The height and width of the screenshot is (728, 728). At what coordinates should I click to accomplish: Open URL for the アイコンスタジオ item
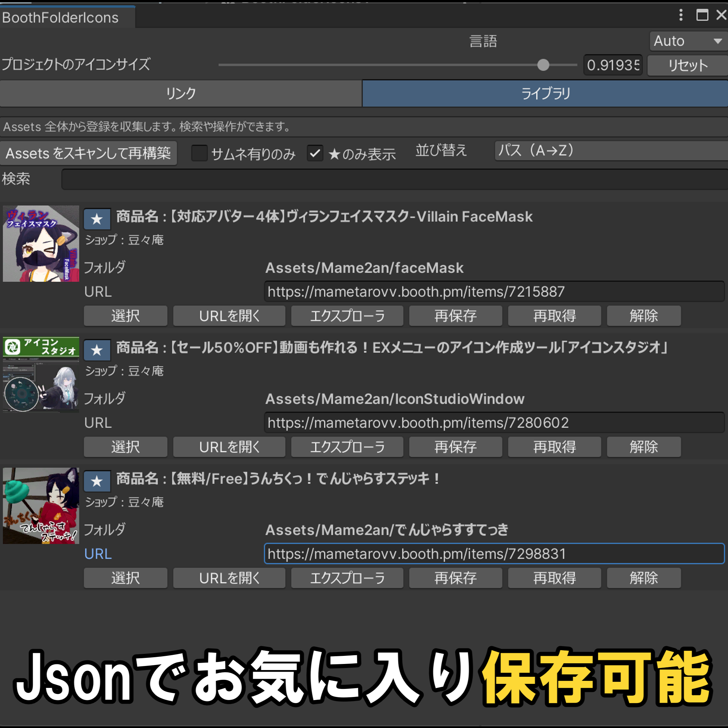point(229,447)
